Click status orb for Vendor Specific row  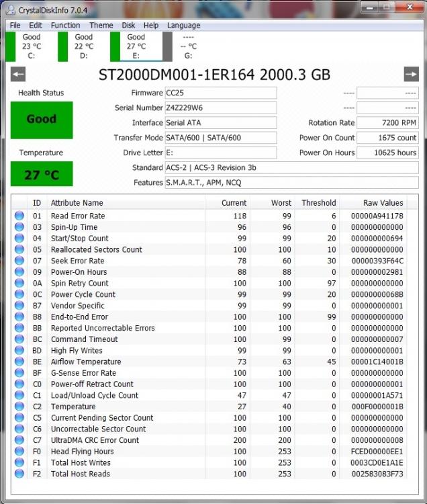pyautogui.click(x=19, y=305)
